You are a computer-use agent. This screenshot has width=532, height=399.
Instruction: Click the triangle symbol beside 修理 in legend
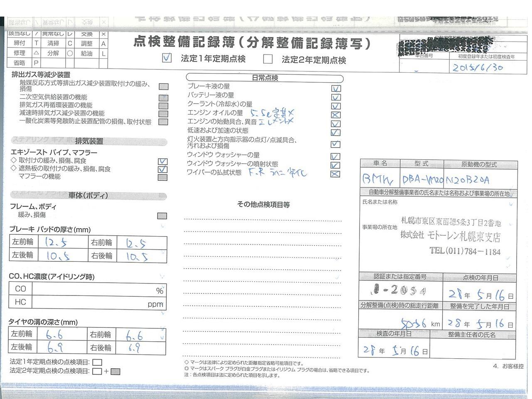37,53
